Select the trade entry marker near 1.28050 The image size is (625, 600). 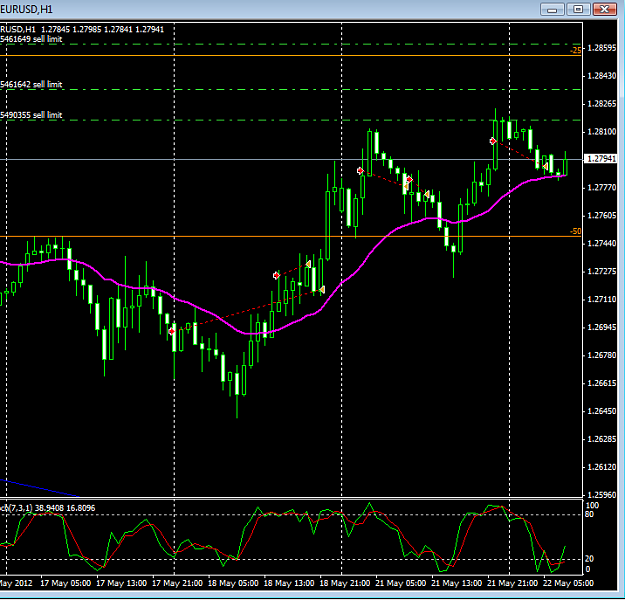pos(493,141)
